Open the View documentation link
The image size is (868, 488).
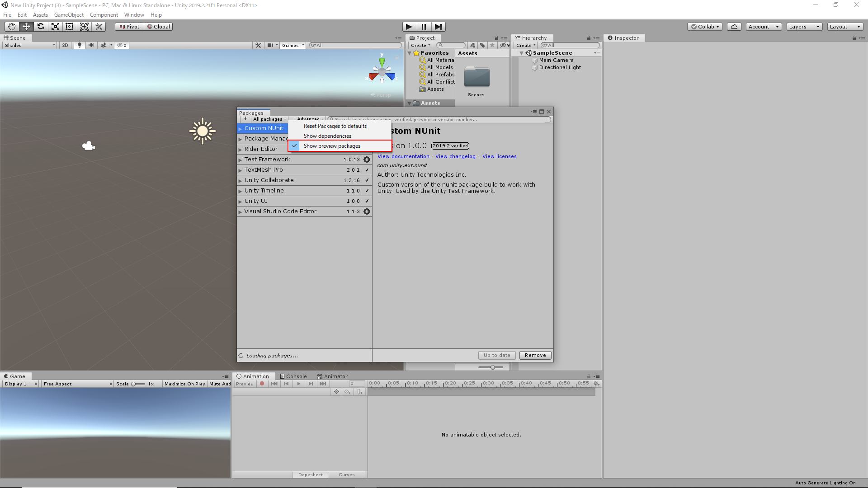click(403, 156)
